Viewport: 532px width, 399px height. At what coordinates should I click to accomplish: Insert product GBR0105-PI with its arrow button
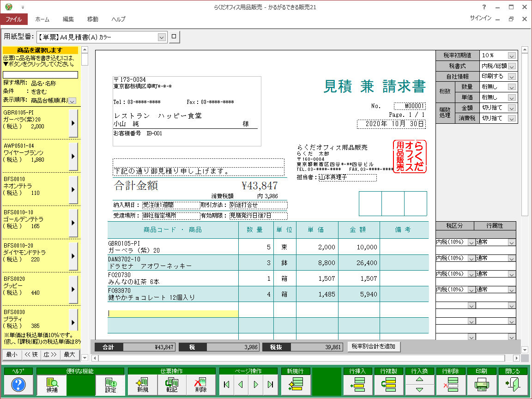pyautogui.click(x=73, y=123)
